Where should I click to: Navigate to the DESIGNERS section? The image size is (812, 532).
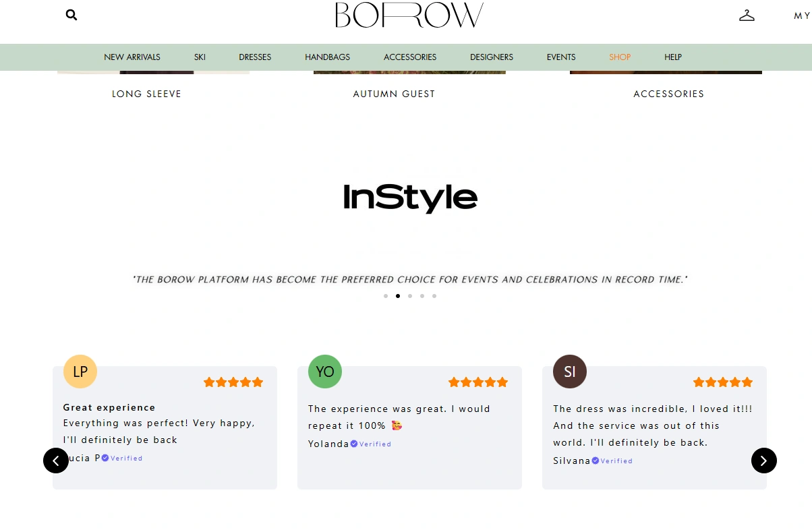click(492, 57)
